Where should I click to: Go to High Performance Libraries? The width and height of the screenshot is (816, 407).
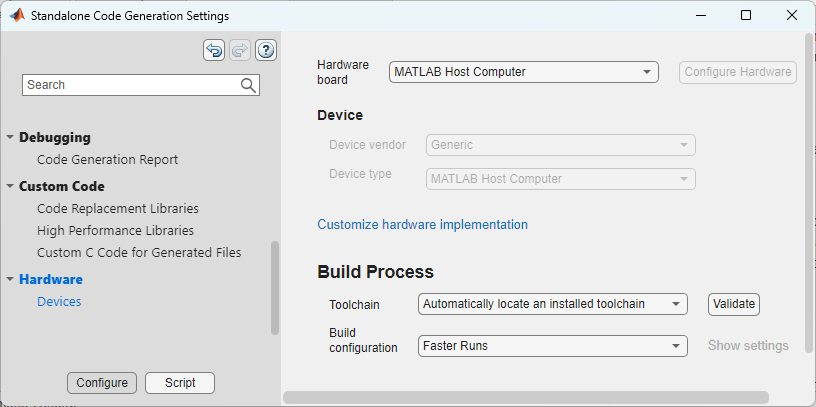(x=115, y=230)
